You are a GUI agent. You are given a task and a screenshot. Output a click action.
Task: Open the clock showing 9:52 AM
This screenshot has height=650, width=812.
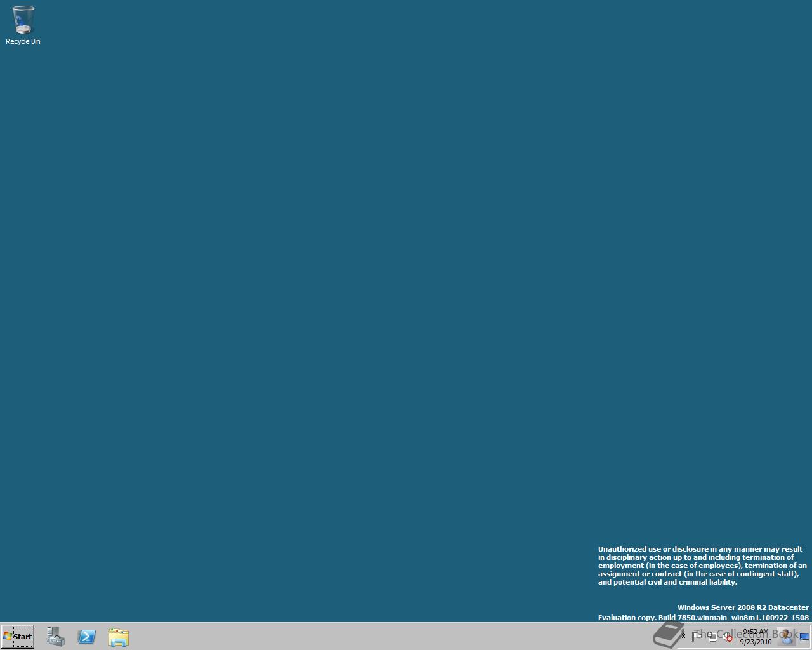pos(756,637)
